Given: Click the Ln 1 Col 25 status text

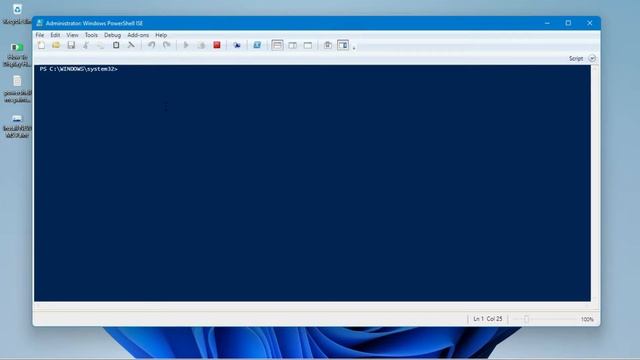Looking at the screenshot, I should (488, 319).
